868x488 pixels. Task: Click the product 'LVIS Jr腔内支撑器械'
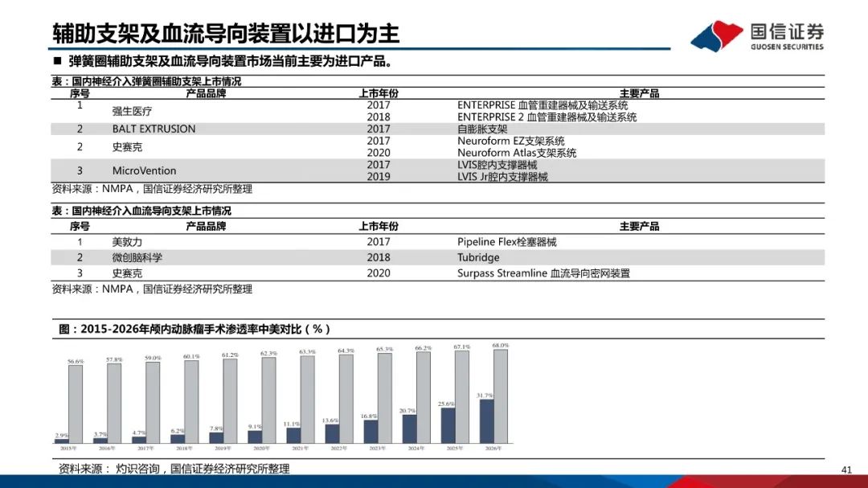(502, 177)
